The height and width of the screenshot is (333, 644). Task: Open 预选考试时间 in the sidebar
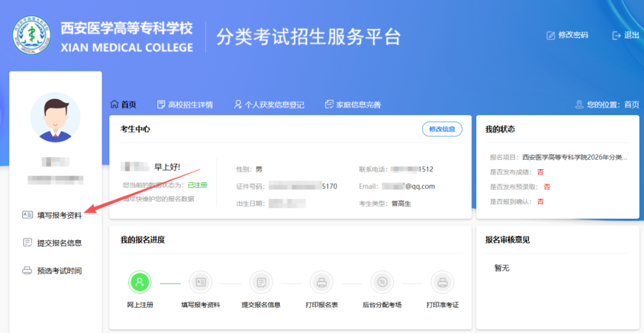tap(52, 271)
